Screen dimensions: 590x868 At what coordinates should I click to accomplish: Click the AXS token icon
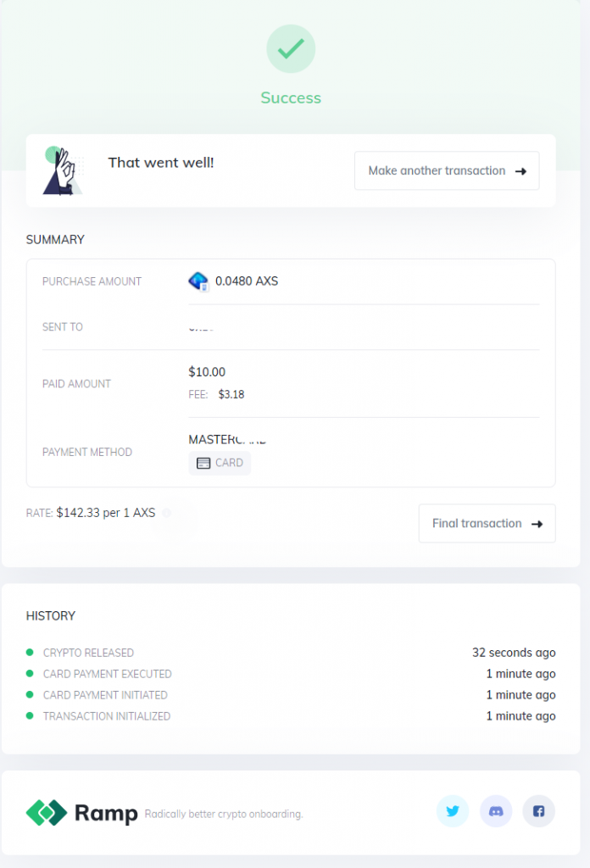[x=198, y=281]
